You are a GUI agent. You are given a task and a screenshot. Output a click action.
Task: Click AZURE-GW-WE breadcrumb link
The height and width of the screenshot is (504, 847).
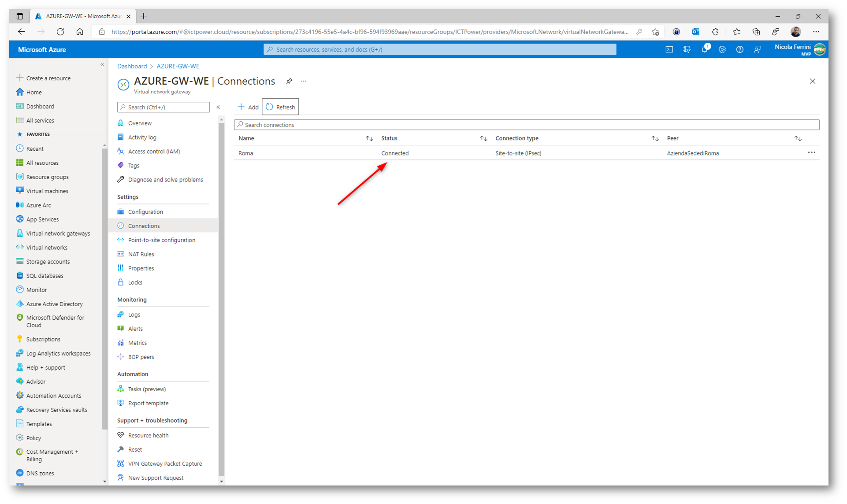[x=178, y=66]
